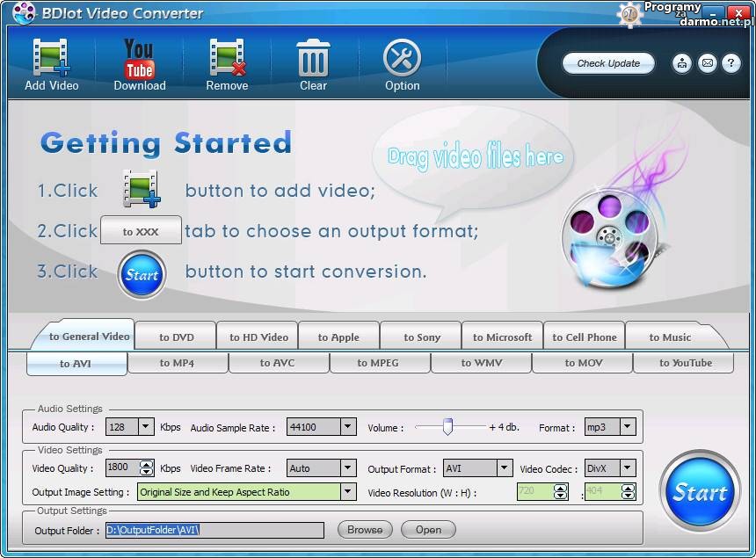Image resolution: width=756 pixels, height=558 pixels.
Task: Open the Option settings icon
Action: point(402,59)
